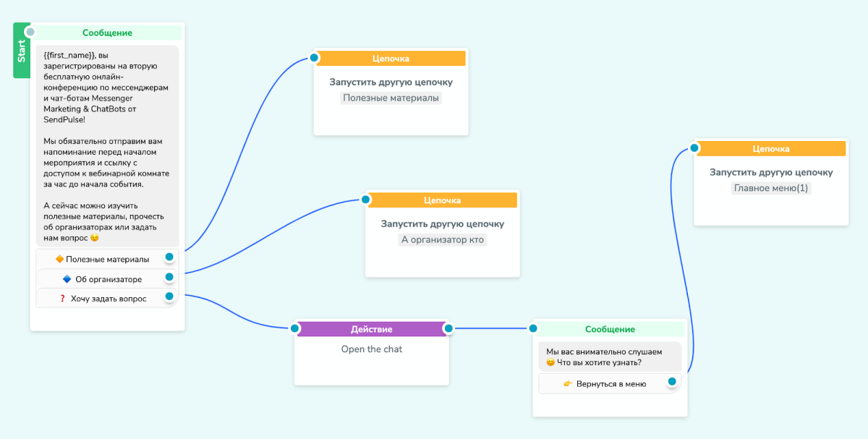868x439 pixels.
Task: Click input connector of Полезные материалы chain block
Action: point(314,57)
